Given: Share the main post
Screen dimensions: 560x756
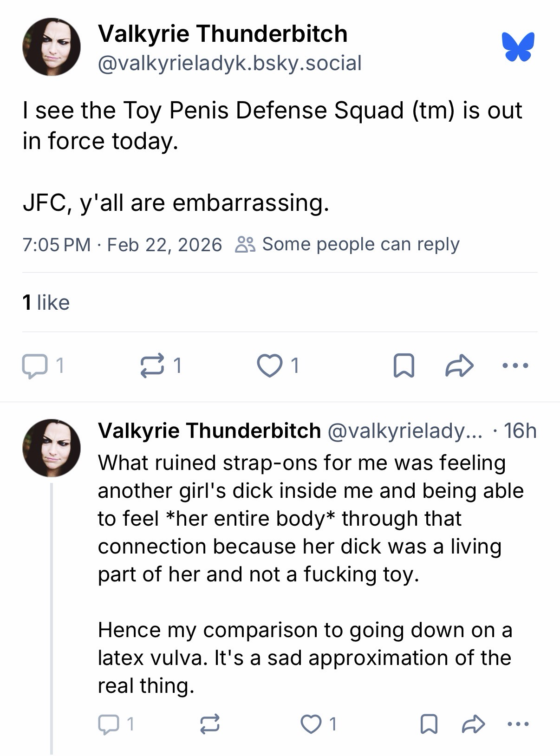Looking at the screenshot, I should (459, 366).
